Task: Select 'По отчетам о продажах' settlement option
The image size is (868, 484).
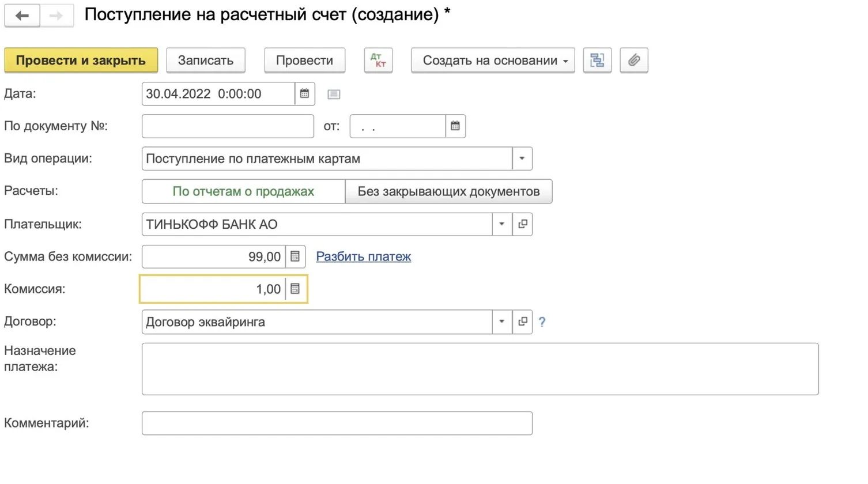Action: 243,192
